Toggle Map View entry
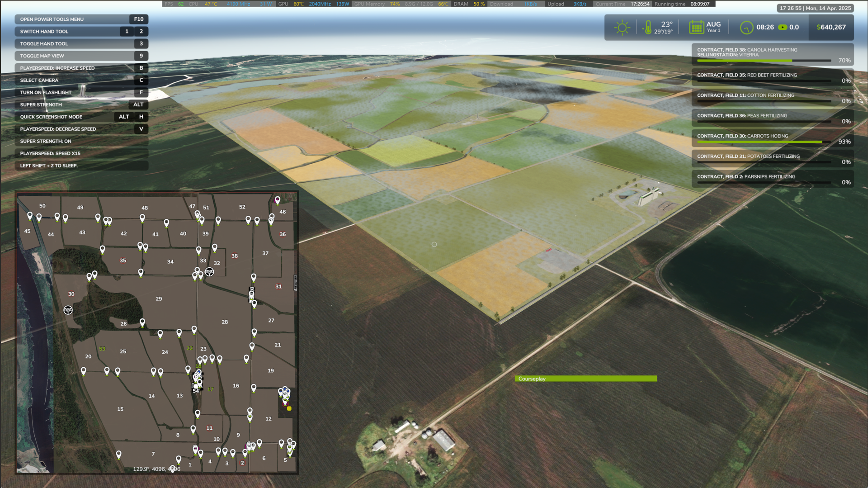 coord(81,56)
